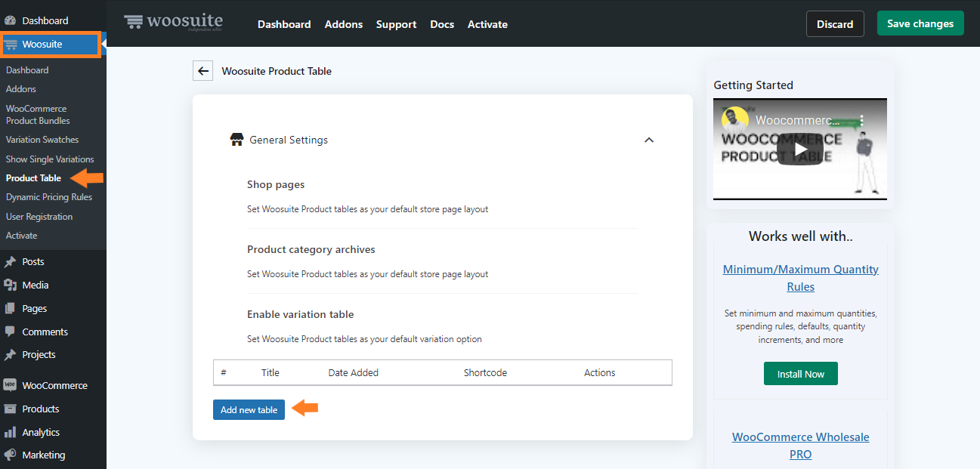Open Variation Swatches submenu item
This screenshot has width=980, height=469.
click(42, 140)
